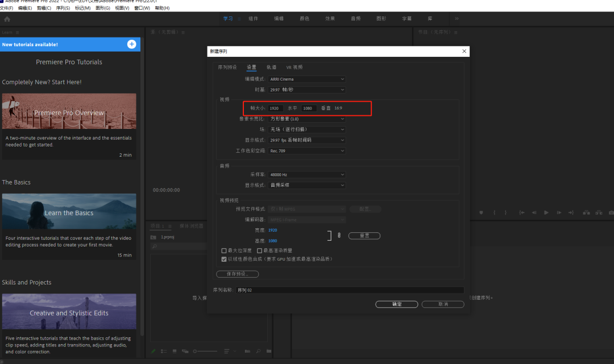Click the 保存预设 button
Image resolution: width=614 pixels, height=364 pixels.
(237, 274)
